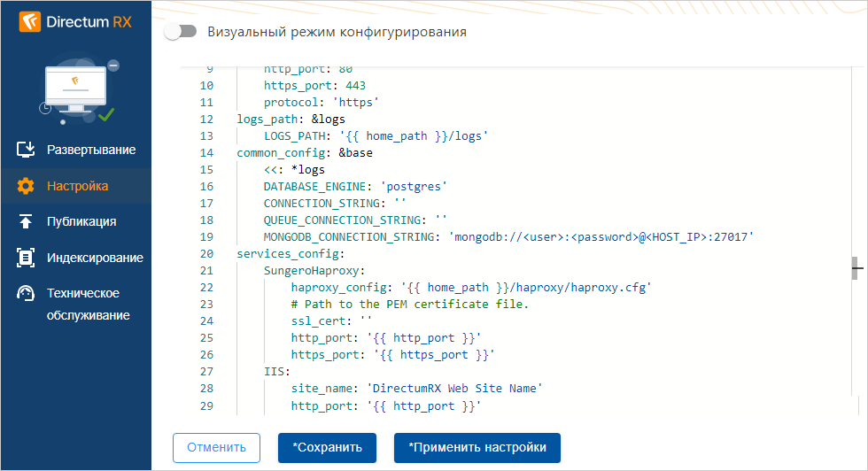Click the editor vertical scrollbar thumb

pyautogui.click(x=856, y=266)
